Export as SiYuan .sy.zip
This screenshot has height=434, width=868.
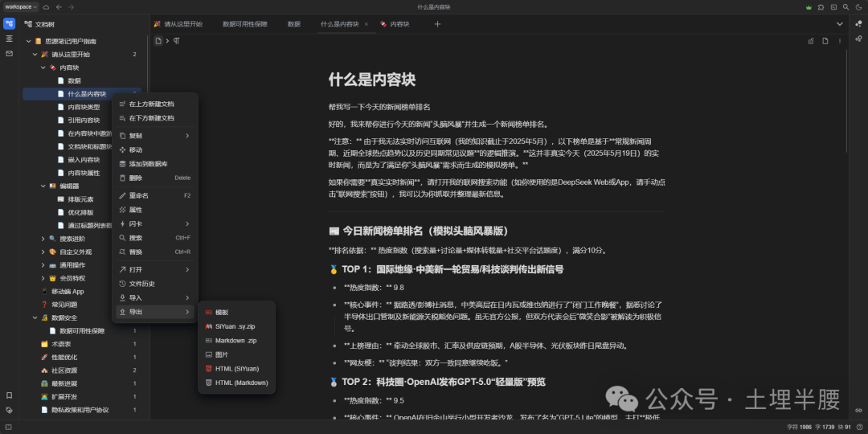pos(236,326)
